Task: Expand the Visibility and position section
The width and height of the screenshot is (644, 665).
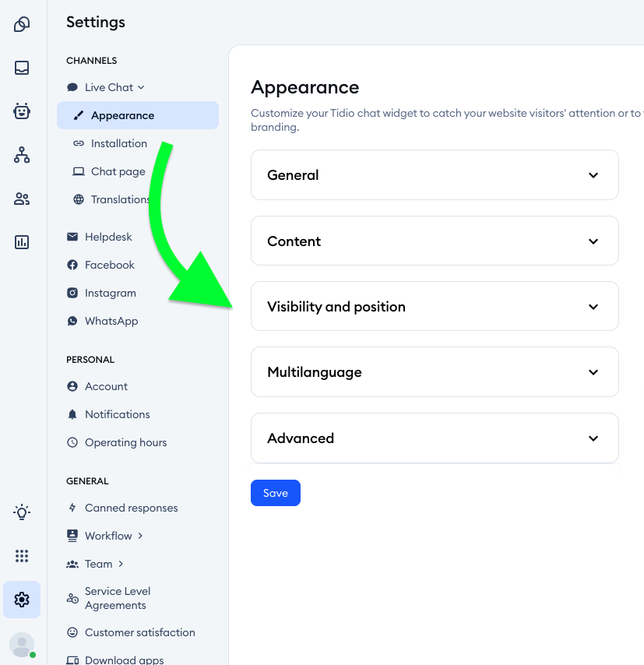Action: (x=435, y=306)
